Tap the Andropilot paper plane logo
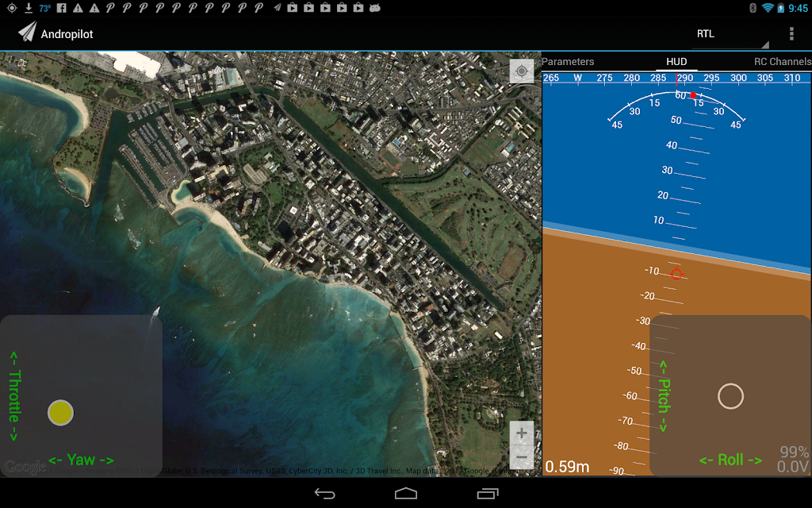This screenshot has height=508, width=812. click(28, 32)
